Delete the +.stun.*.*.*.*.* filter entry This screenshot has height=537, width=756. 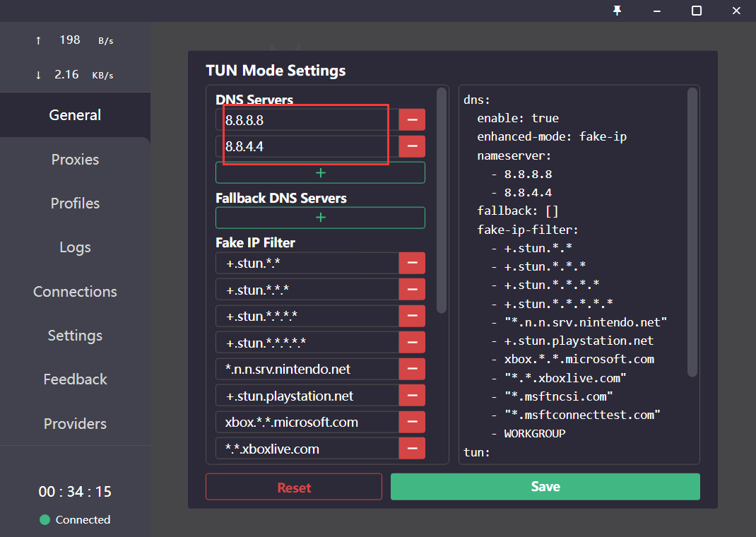412,342
